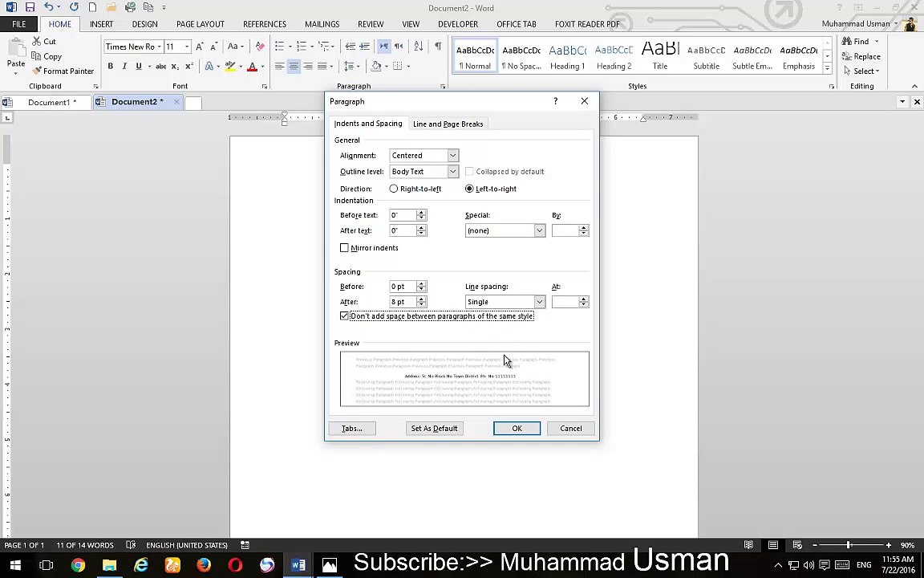Open the Line spacing dropdown
Viewport: 924px width, 578px height.
coord(539,302)
